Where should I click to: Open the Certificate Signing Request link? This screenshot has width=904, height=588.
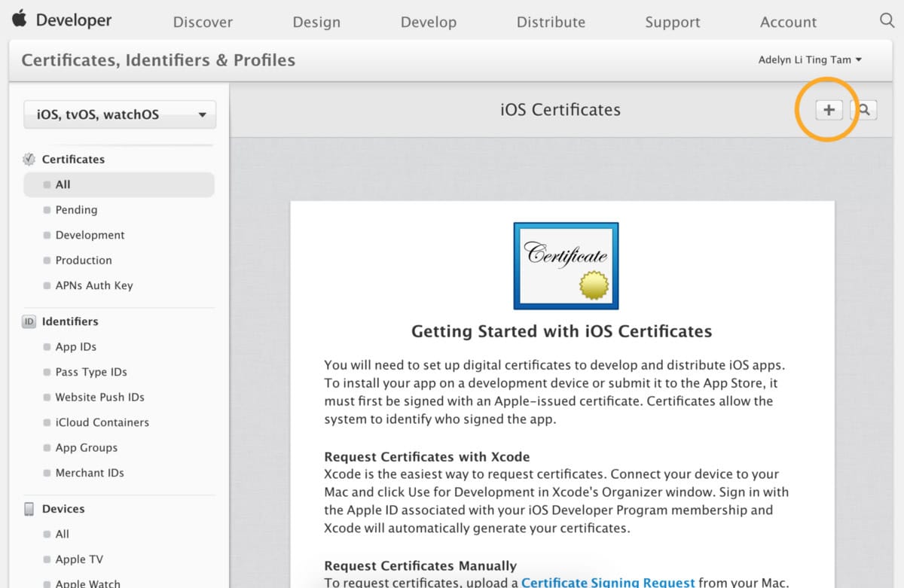pyautogui.click(x=608, y=582)
